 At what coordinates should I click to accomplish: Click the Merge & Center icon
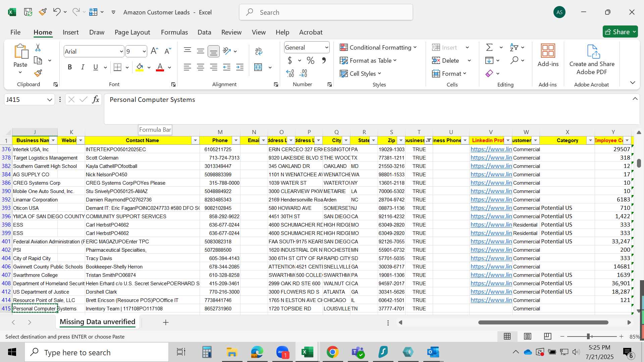coord(258,67)
